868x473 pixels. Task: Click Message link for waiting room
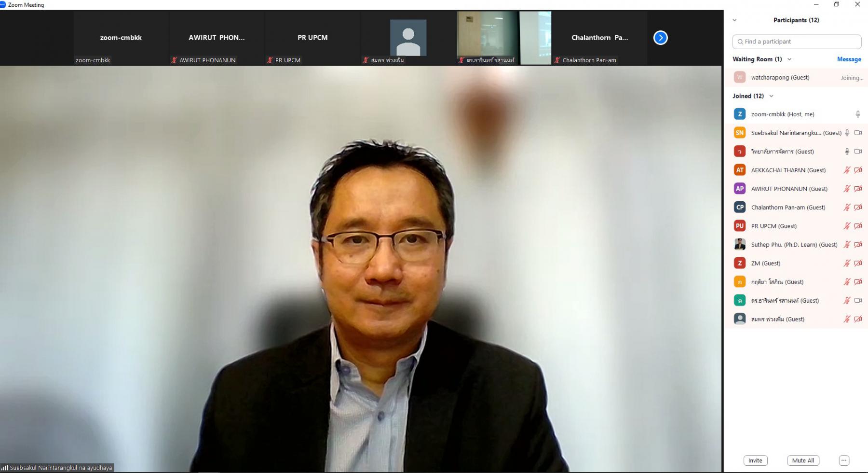click(x=849, y=59)
